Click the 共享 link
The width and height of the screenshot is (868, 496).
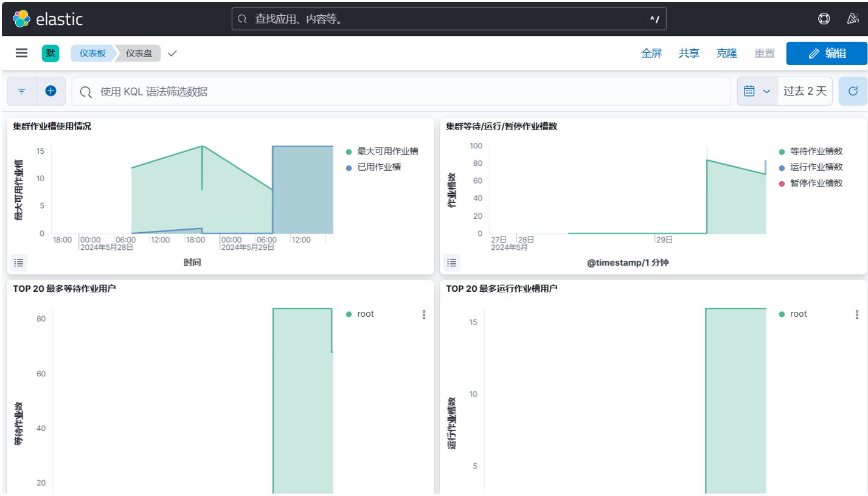[x=689, y=53]
